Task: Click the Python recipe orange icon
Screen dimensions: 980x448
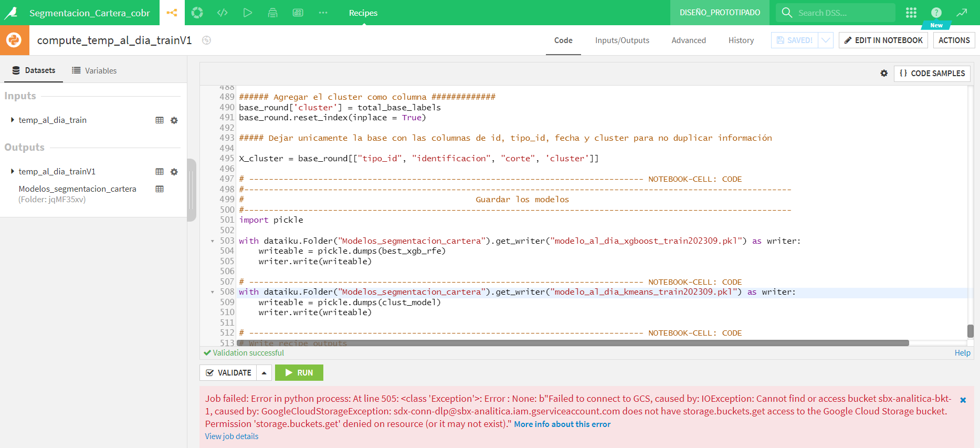Action: click(15, 40)
